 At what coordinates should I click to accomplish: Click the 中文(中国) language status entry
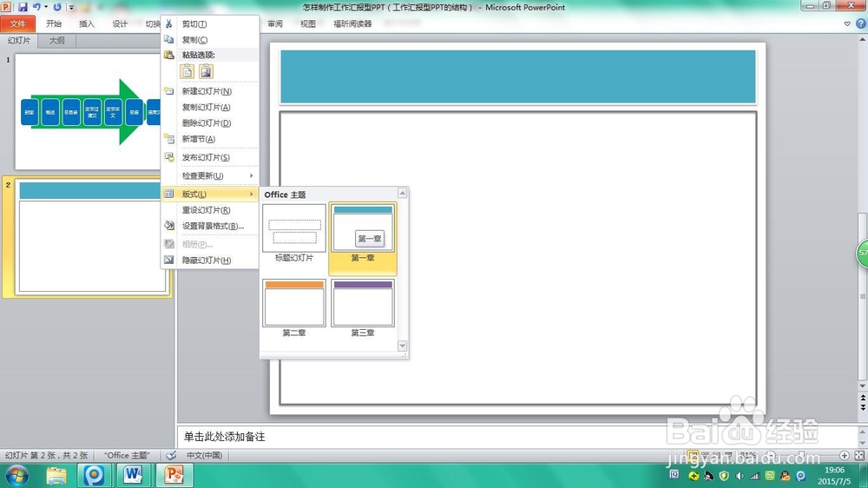[204, 455]
